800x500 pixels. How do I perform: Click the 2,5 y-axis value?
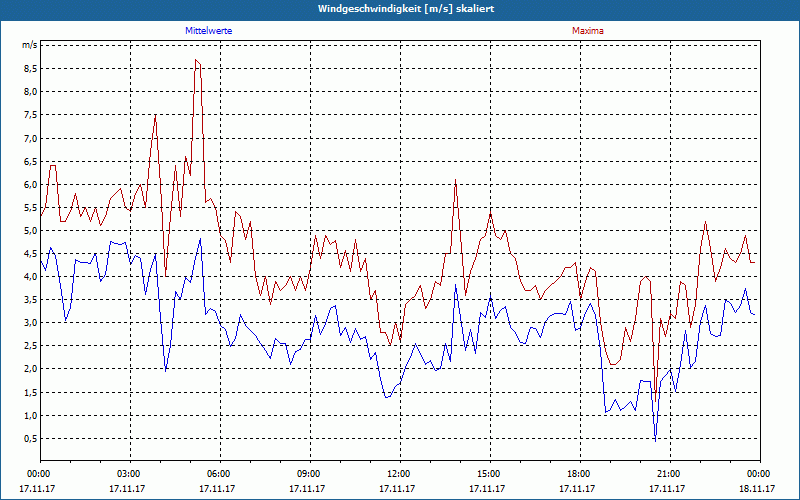click(30, 346)
